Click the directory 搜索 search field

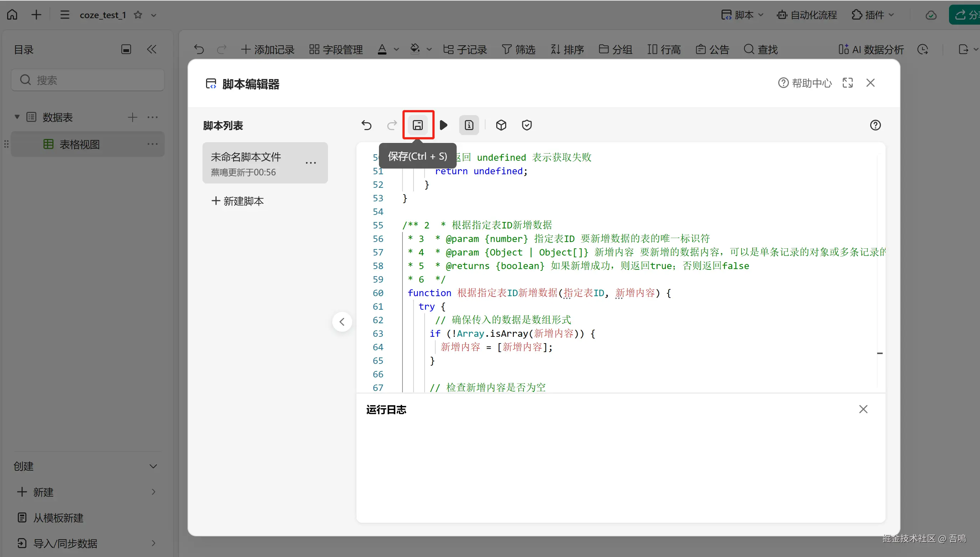coord(88,80)
